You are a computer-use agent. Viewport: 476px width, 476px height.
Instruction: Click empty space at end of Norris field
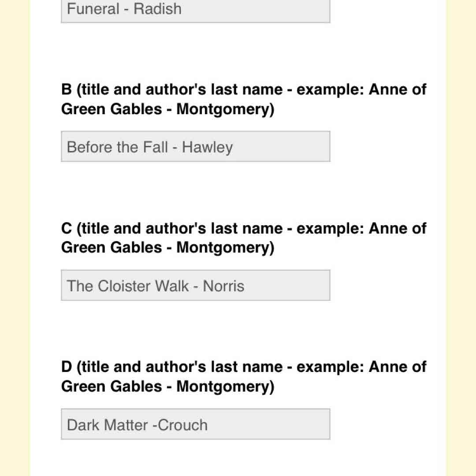tap(291, 286)
